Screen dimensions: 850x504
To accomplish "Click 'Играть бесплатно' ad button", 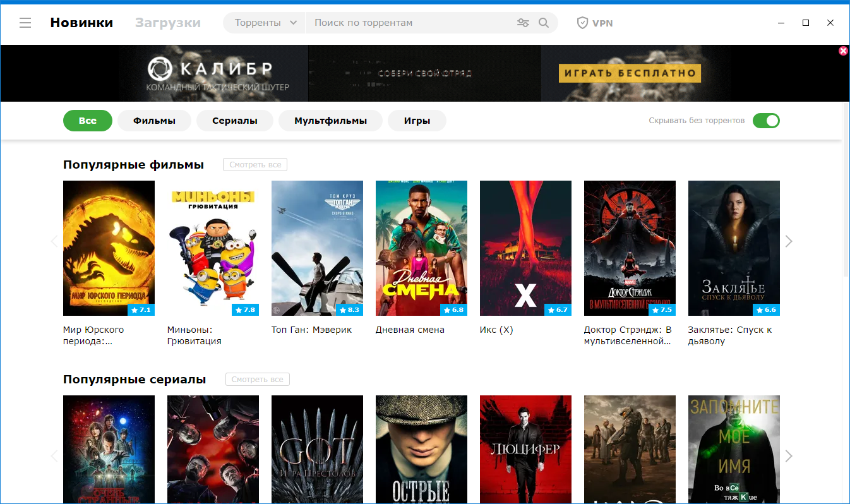I will [630, 73].
